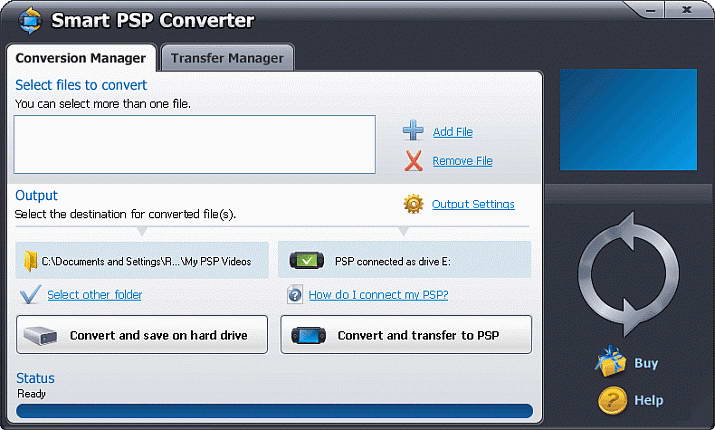The image size is (715, 430).
Task: Click the PSP connected as drive E: text
Action: [392, 262]
